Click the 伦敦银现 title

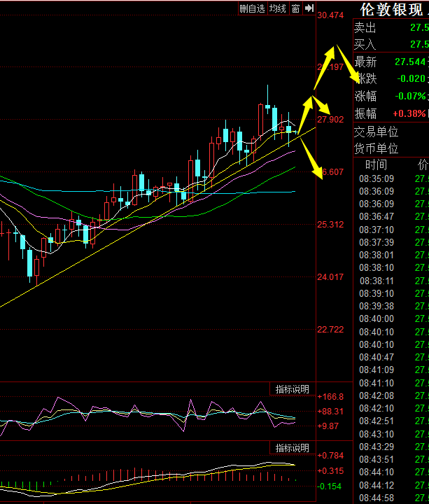point(391,10)
